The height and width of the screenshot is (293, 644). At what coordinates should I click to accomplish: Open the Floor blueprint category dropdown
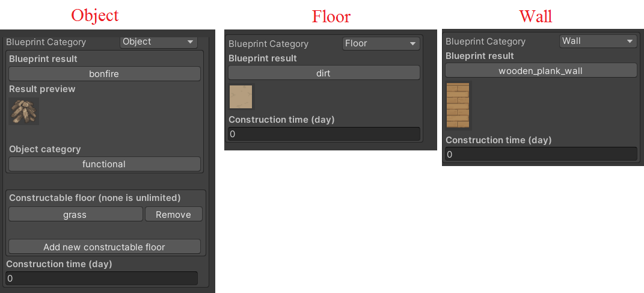pos(381,43)
